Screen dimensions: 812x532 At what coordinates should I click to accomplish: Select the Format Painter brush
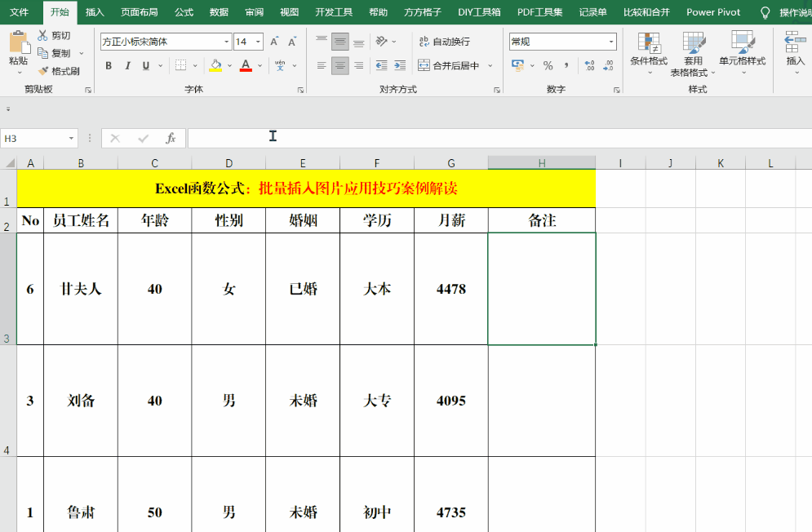point(43,71)
